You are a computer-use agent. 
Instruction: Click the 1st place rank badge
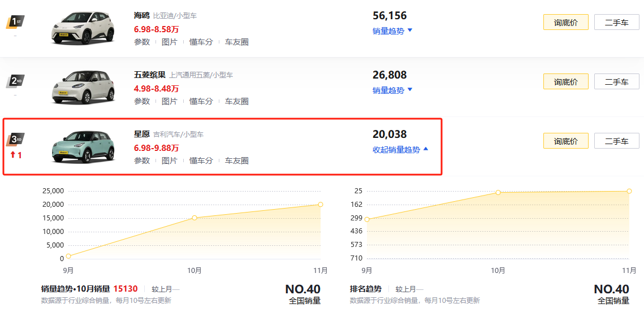(x=16, y=21)
